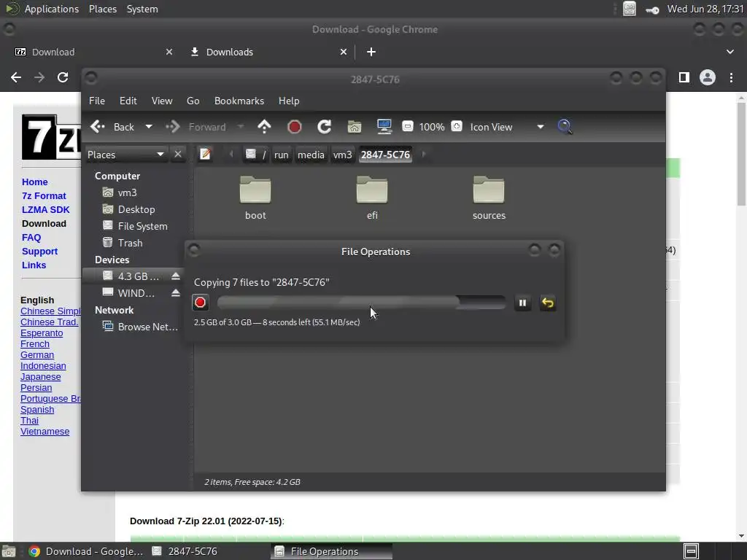Toggle text-based location bar edit icon

(x=205, y=155)
